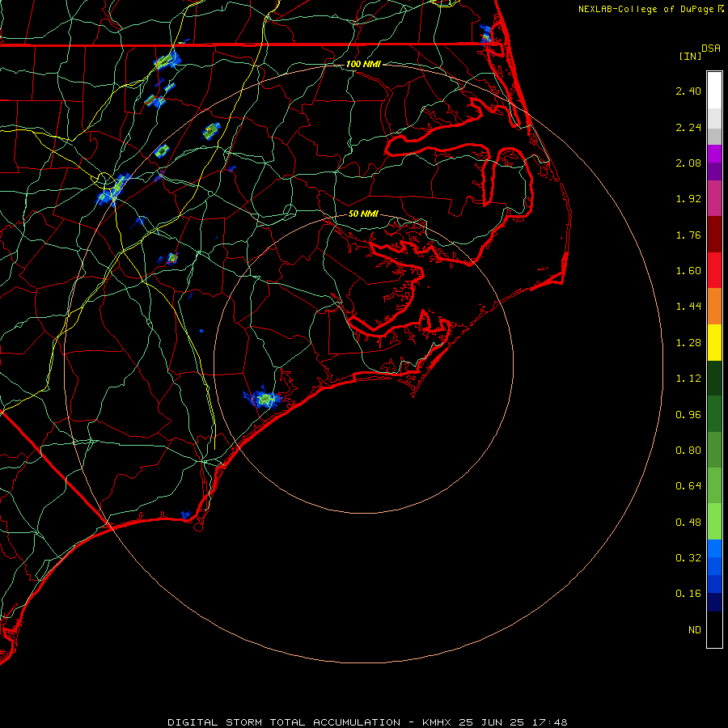Click the 17:48 timestamp
Image resolution: width=728 pixels, height=728 pixels.
click(x=550, y=722)
